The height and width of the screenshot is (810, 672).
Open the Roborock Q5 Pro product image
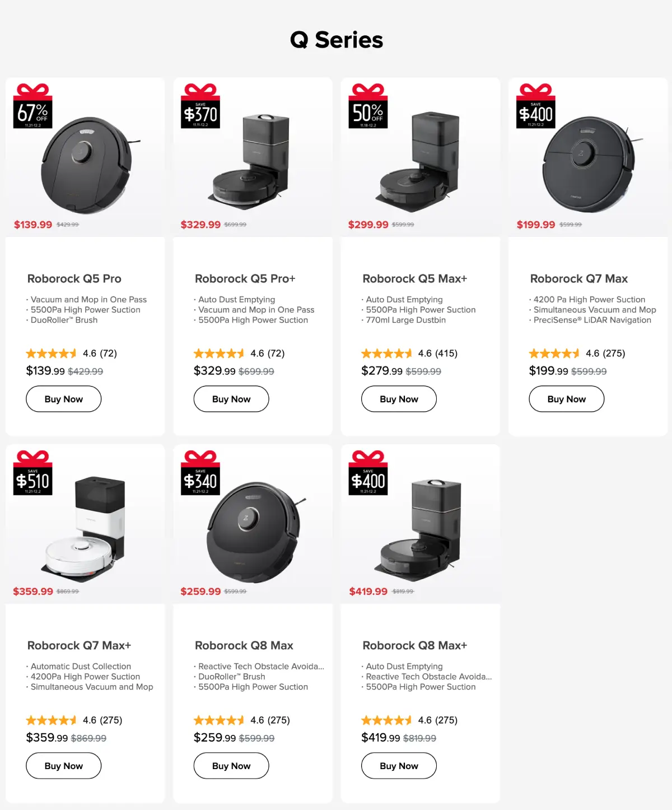(x=87, y=164)
